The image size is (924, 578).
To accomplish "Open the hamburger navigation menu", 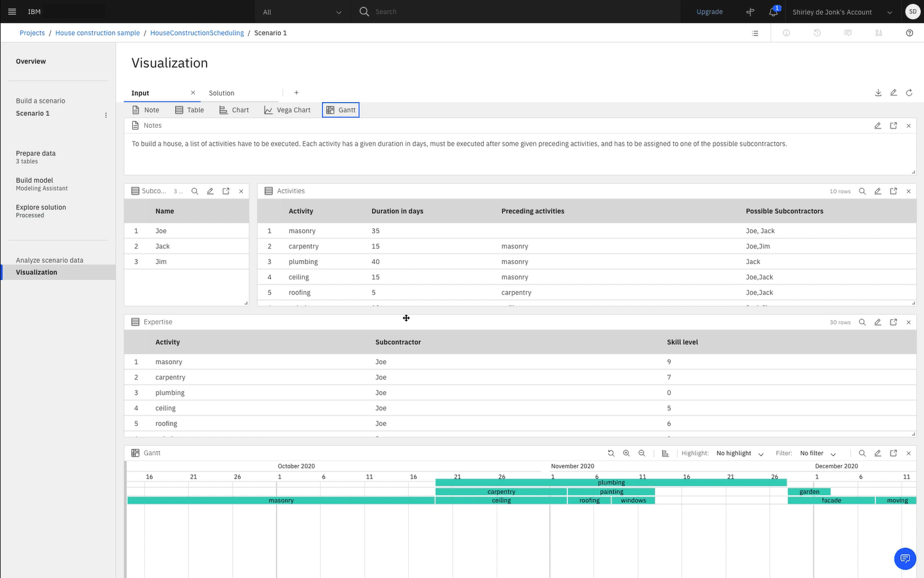I will coord(12,12).
